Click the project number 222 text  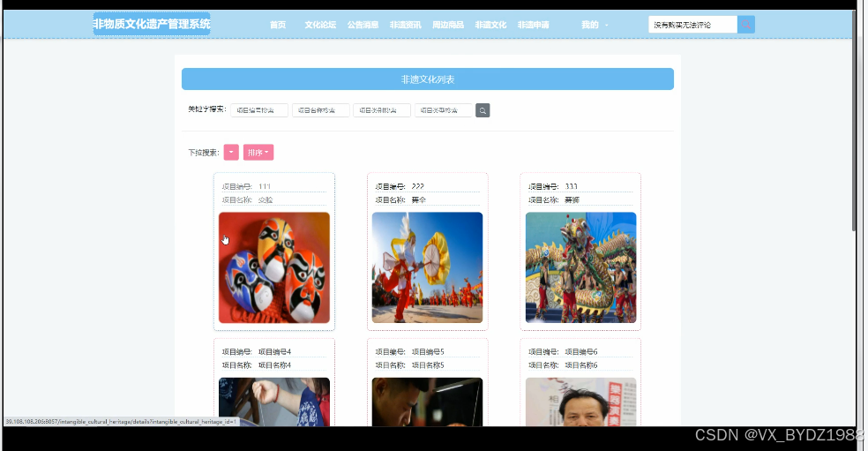pos(418,187)
